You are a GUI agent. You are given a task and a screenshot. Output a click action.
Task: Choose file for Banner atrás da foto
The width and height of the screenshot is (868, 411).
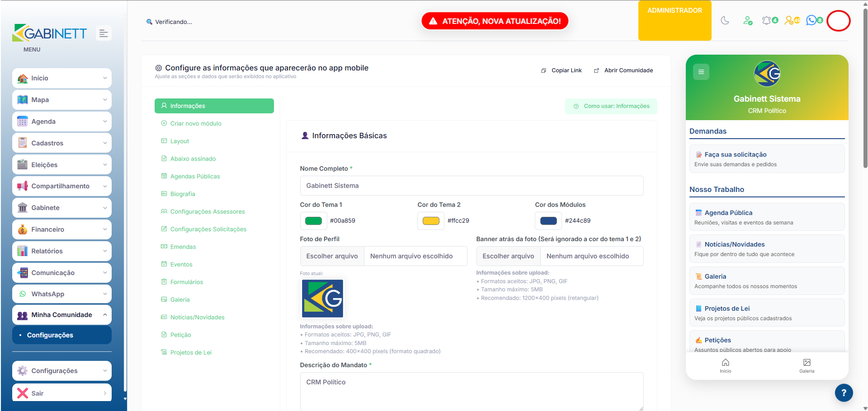[509, 256]
